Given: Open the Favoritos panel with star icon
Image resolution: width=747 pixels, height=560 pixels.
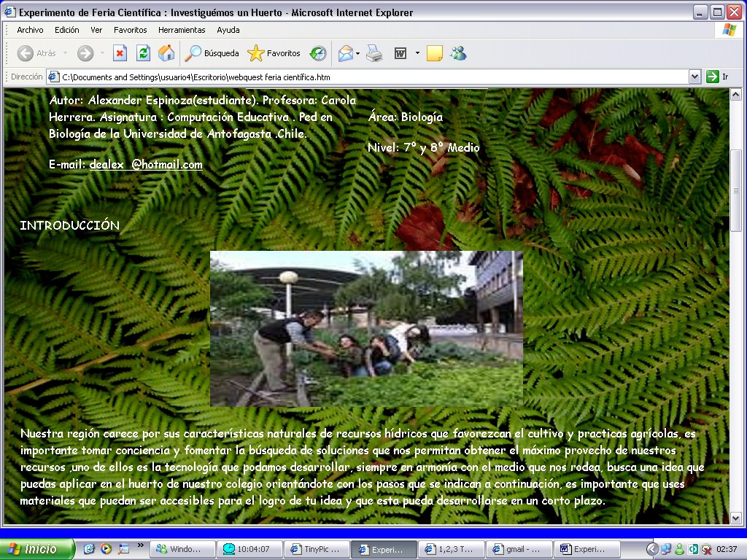Looking at the screenshot, I should pos(274,53).
